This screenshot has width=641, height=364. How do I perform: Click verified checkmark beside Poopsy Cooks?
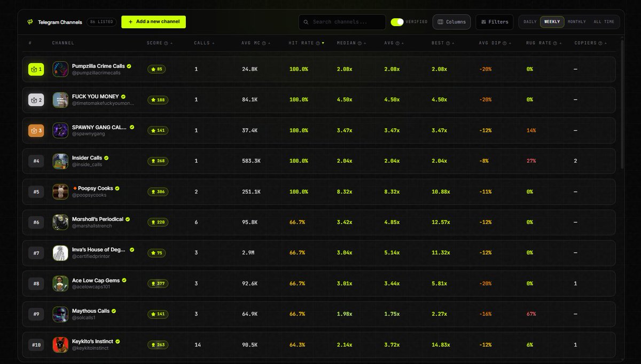[x=117, y=188]
